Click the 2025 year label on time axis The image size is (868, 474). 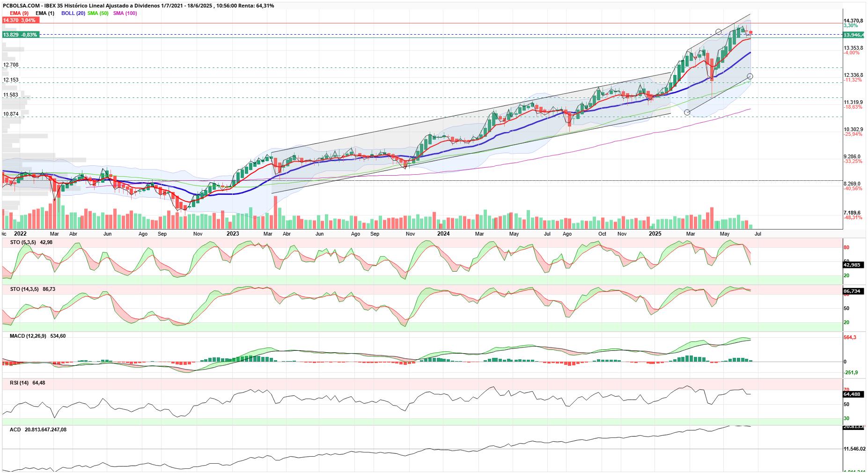click(655, 234)
